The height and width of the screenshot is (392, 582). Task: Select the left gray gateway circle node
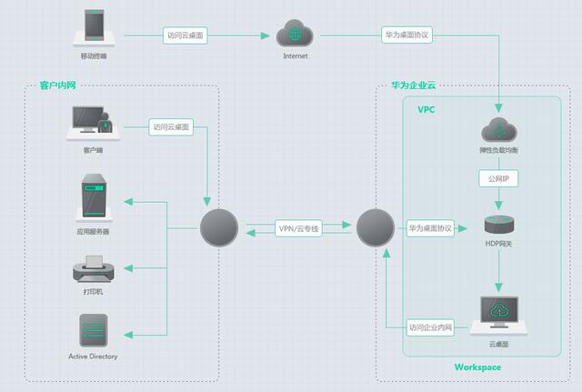(219, 228)
